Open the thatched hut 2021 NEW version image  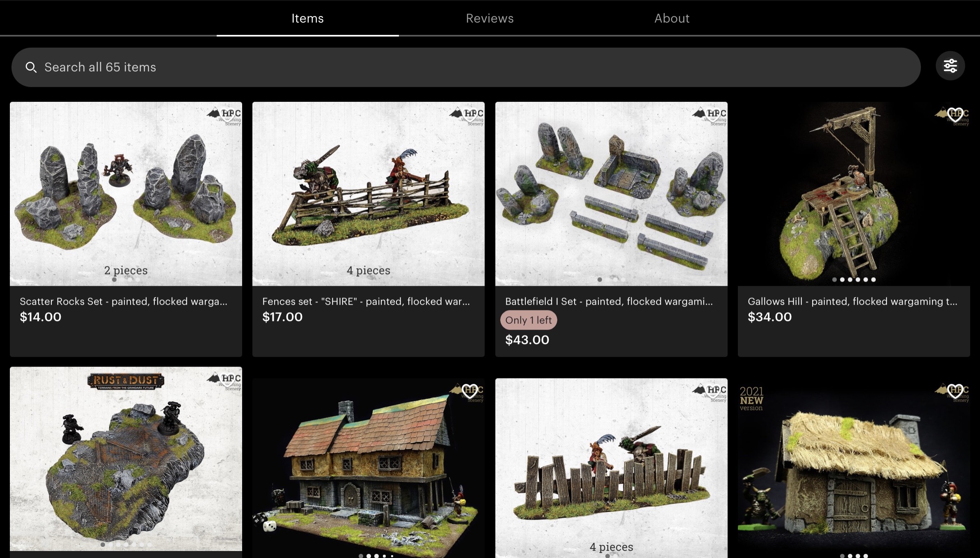854,468
